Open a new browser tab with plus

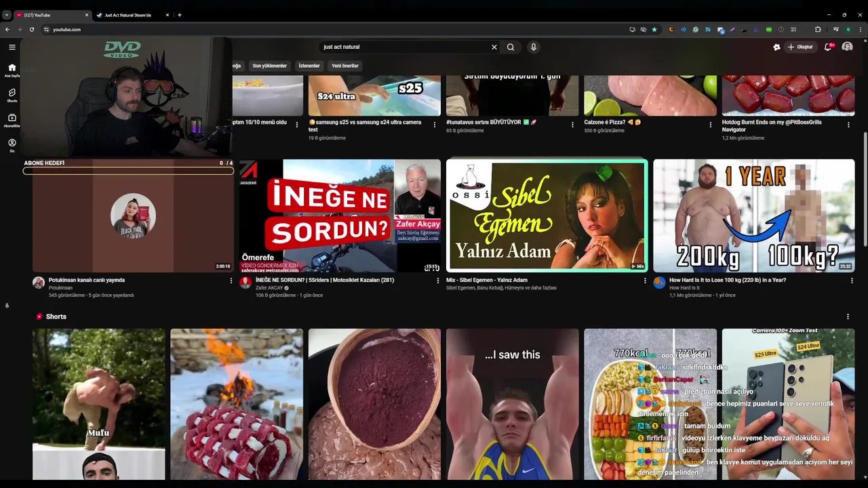coord(180,15)
